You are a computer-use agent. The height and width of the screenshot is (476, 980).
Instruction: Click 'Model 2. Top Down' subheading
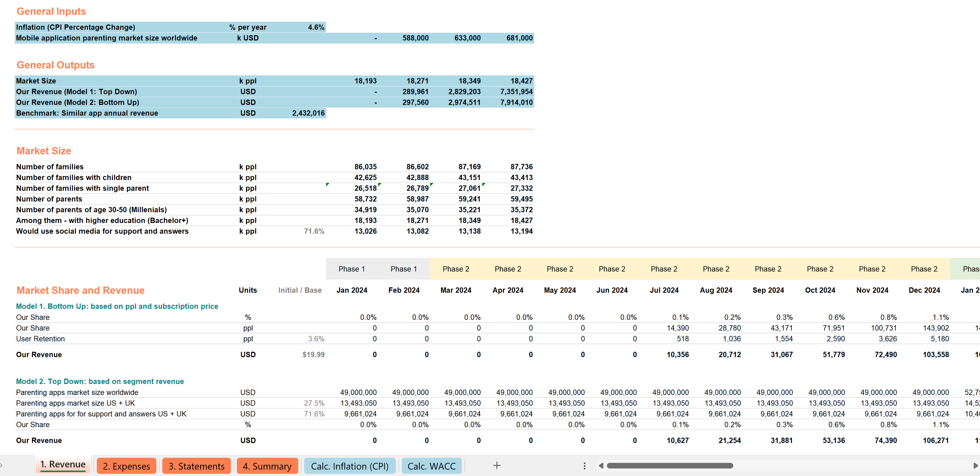(x=100, y=381)
